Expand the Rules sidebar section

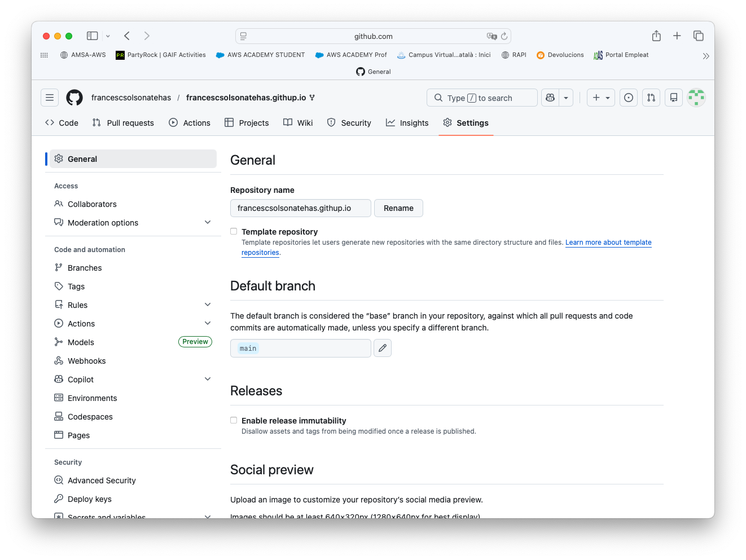coord(208,305)
